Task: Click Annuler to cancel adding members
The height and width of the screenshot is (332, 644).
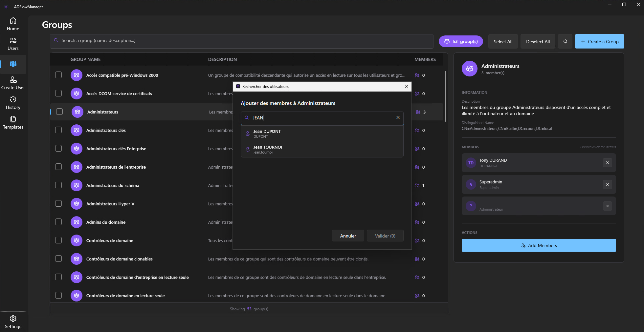Action: point(348,236)
